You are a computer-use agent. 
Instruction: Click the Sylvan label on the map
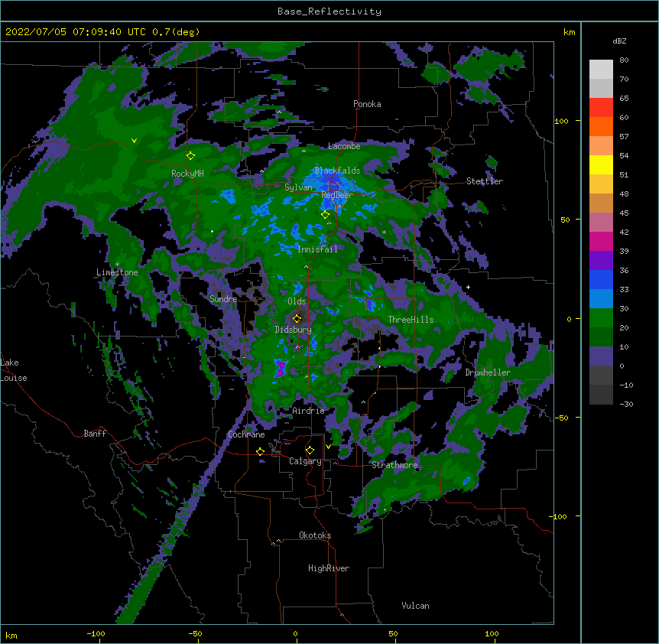click(298, 187)
